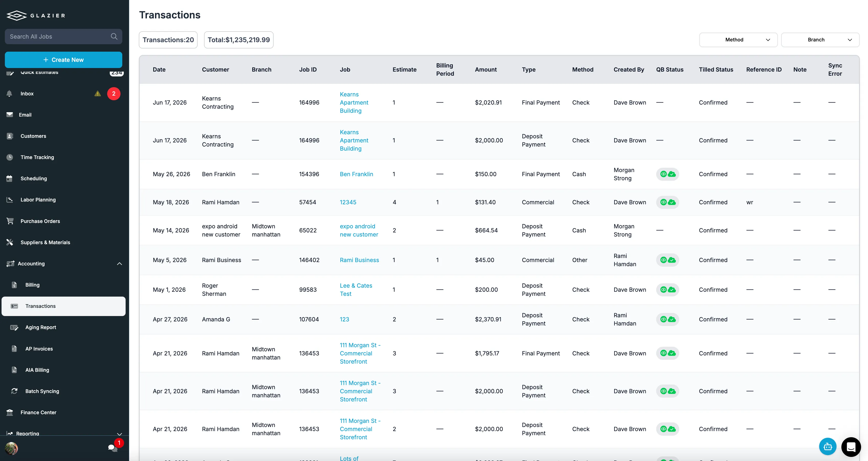Click the search magnifier icon

[x=114, y=36]
